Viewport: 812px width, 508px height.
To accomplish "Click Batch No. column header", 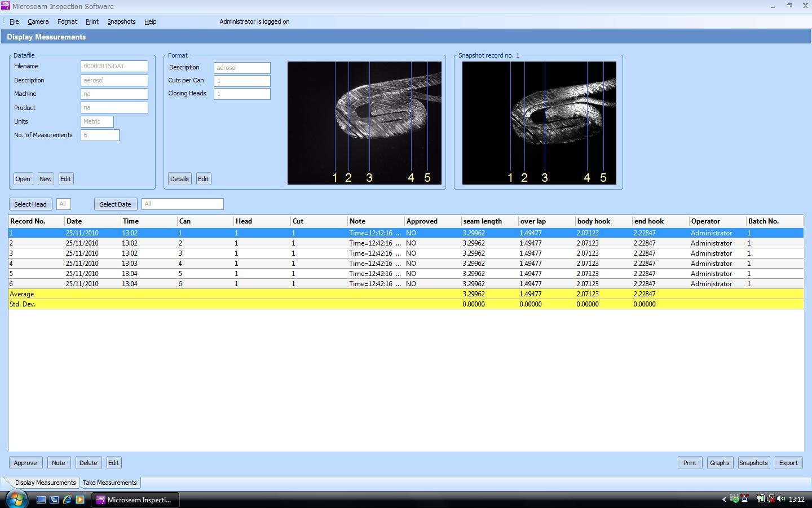I will 775,221.
